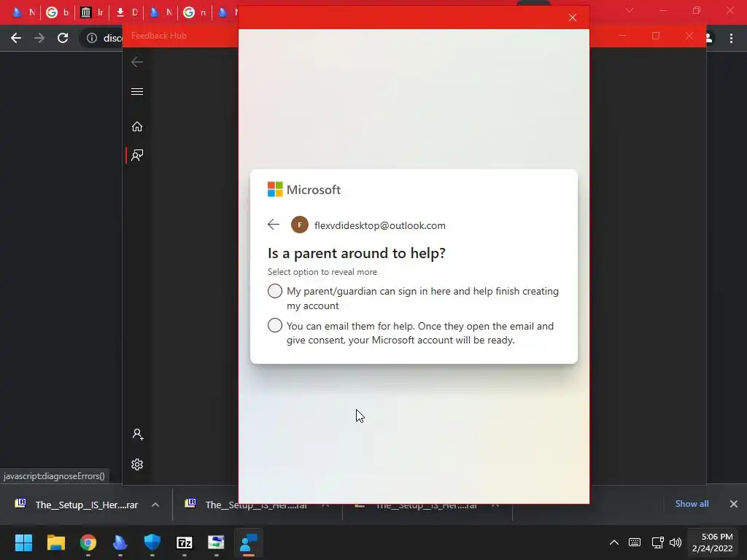Click Chrome forward navigation button
The image size is (747, 560).
pos(39,38)
